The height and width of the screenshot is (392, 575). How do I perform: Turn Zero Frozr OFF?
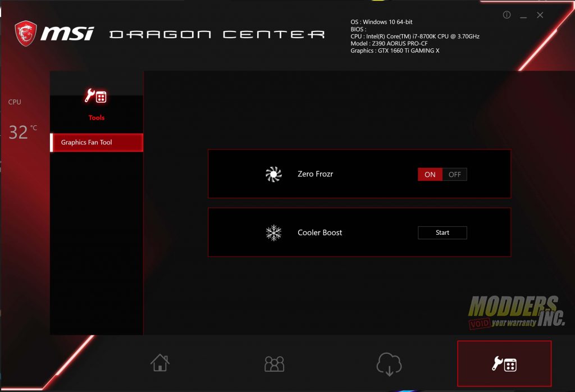point(455,175)
